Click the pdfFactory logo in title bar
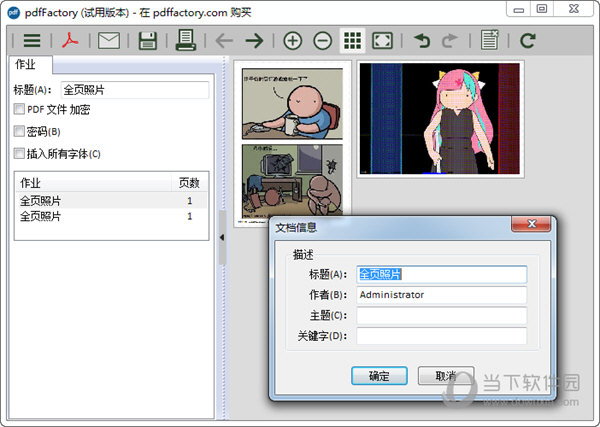 coord(14,13)
